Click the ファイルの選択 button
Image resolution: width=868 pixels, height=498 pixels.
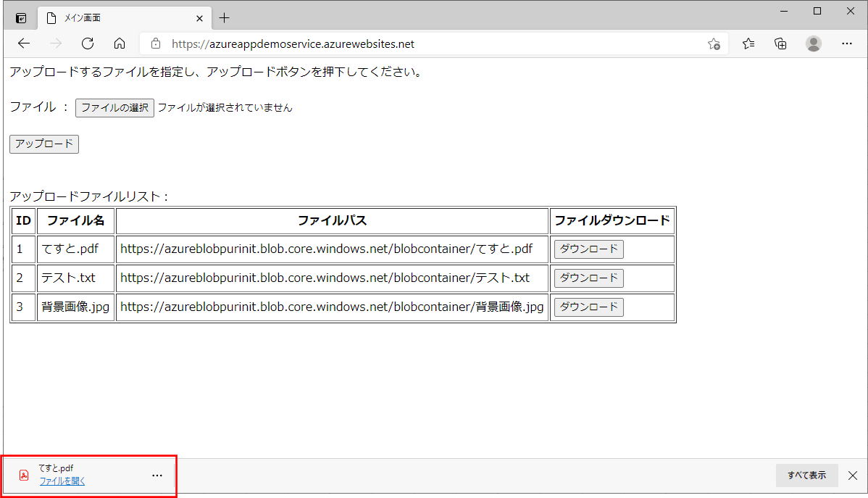[x=114, y=107]
